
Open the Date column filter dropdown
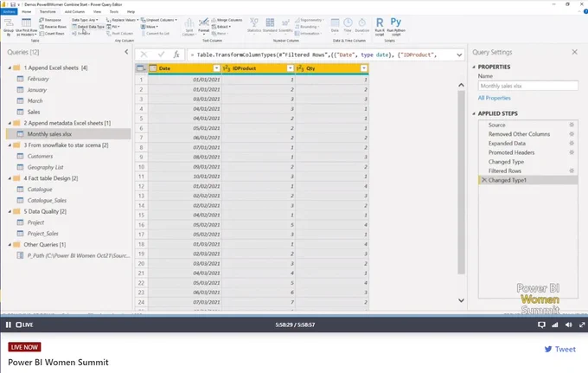pyautogui.click(x=216, y=68)
